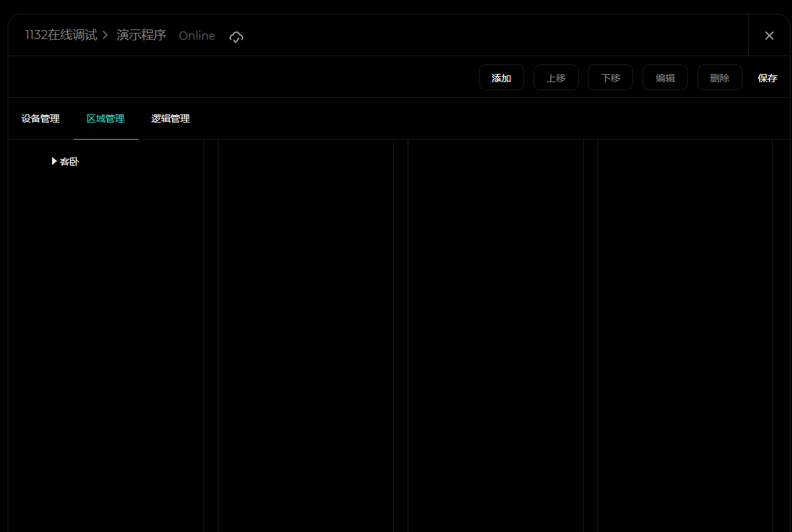Click the 删除 button
792x532 pixels.
(719, 78)
